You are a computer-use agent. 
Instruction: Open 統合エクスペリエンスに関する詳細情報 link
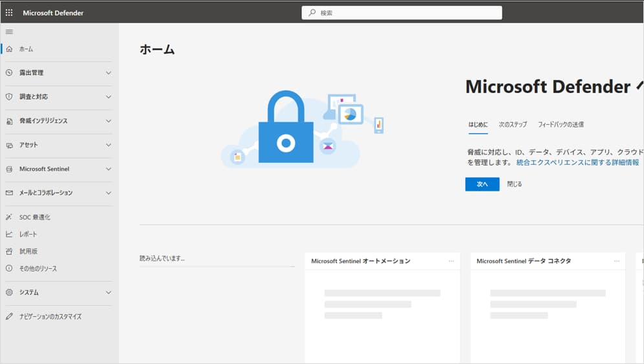point(577,162)
